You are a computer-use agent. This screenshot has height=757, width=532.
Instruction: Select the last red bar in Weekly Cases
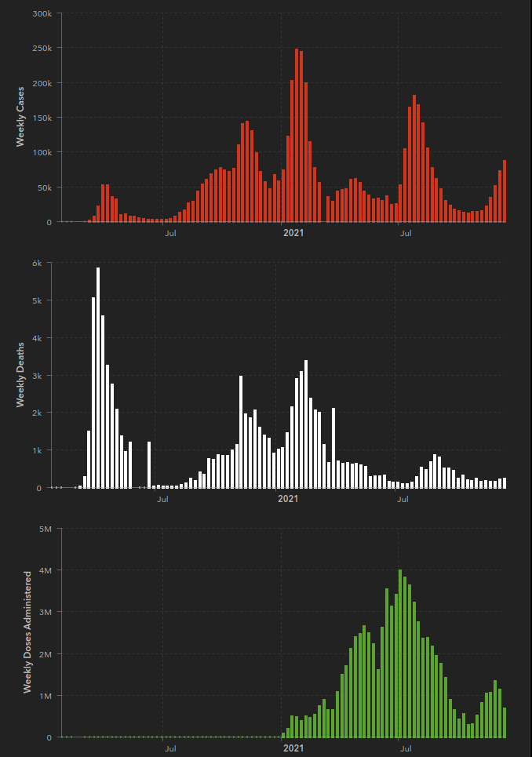[505, 191]
